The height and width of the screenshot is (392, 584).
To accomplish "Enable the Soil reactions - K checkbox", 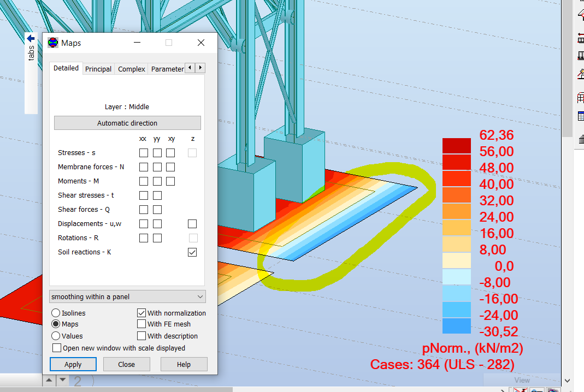I will tap(192, 252).
